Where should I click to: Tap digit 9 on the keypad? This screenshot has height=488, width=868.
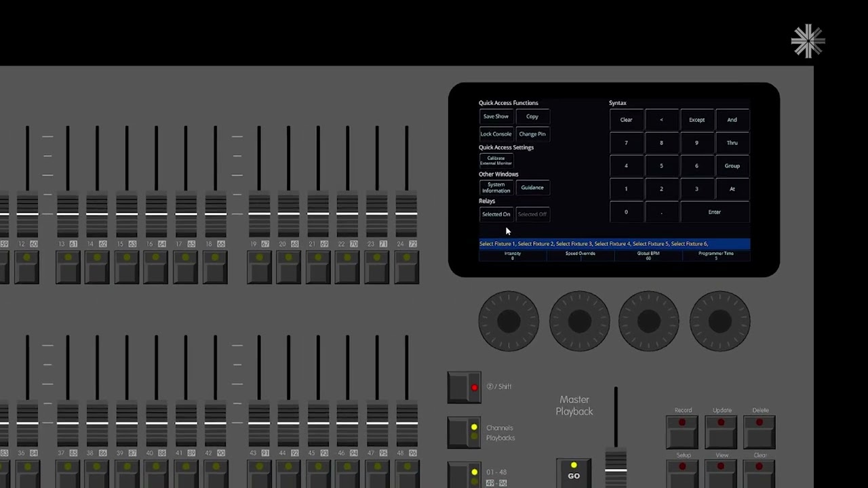[696, 143]
